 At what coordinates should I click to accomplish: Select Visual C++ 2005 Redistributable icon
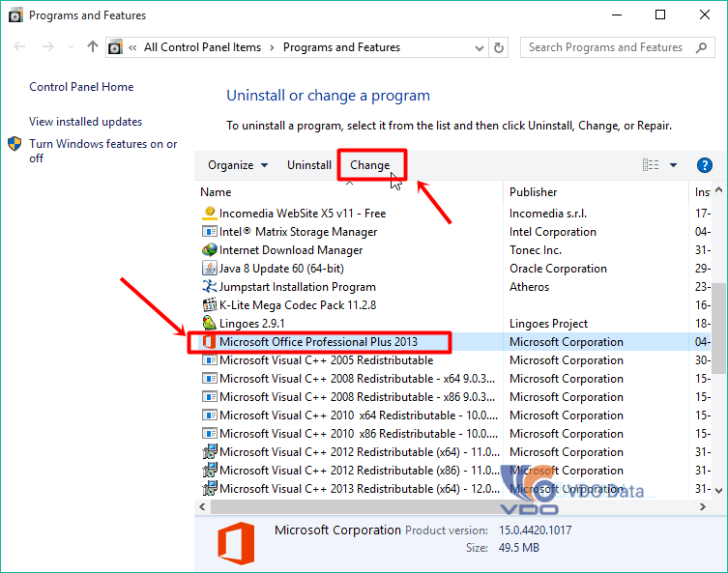point(210,359)
